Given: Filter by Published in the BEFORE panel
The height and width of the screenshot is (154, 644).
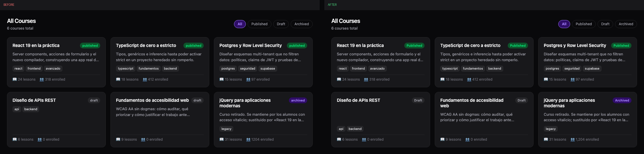Looking at the screenshot, I should (x=259, y=24).
